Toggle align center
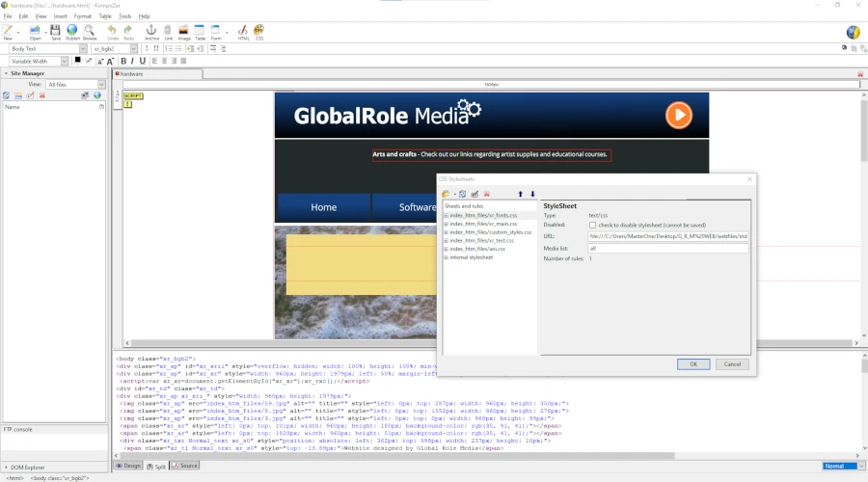The image size is (868, 482). click(164, 61)
